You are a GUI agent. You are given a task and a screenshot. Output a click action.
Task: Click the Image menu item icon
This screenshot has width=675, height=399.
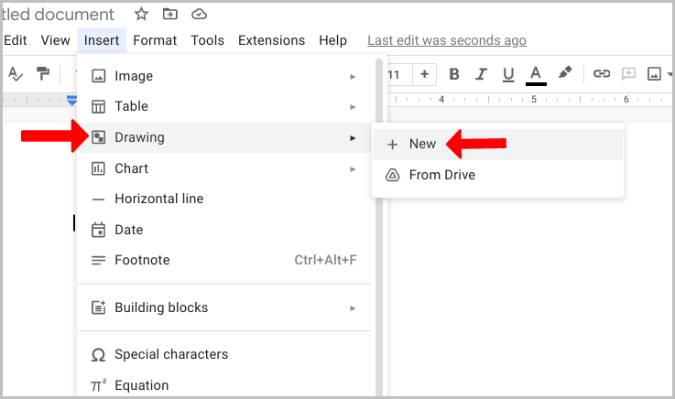click(x=99, y=76)
